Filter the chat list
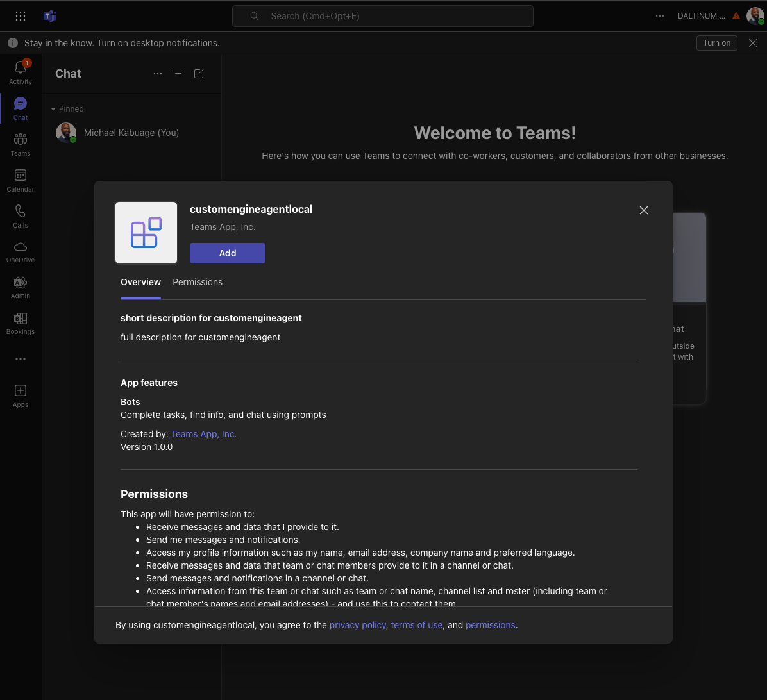This screenshot has height=700, width=767. click(x=178, y=74)
